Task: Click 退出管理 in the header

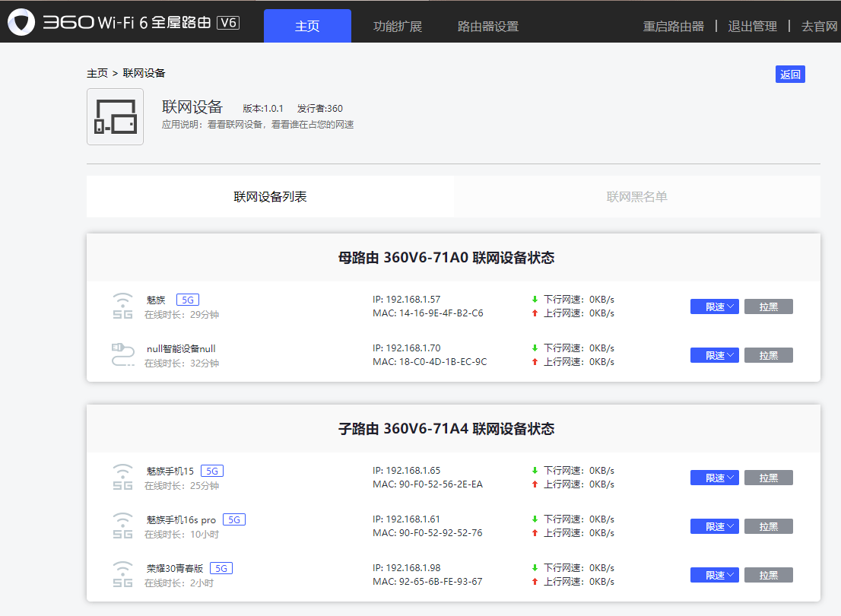Action: click(x=753, y=27)
